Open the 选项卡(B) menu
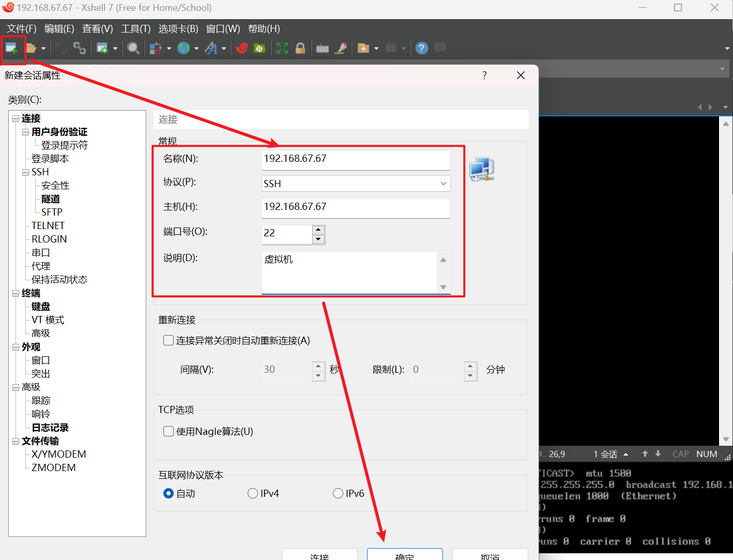Screen dimensions: 733x560 pyautogui.click(x=178, y=28)
